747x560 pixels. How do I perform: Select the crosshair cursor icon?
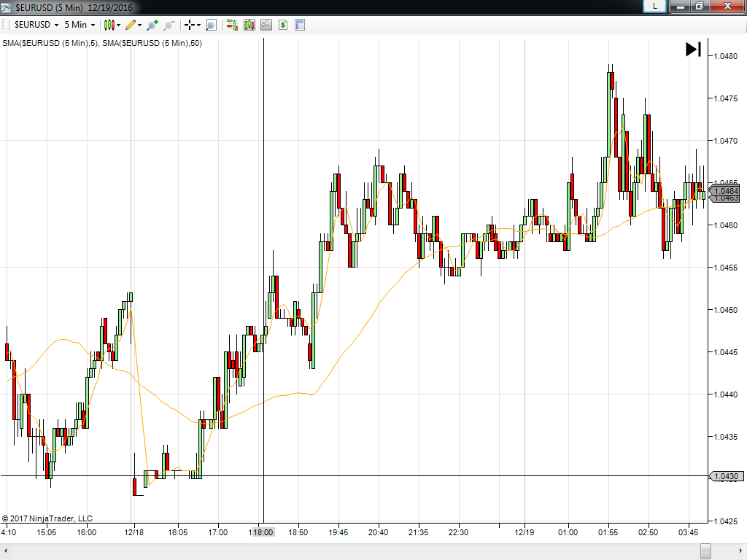coord(190,25)
